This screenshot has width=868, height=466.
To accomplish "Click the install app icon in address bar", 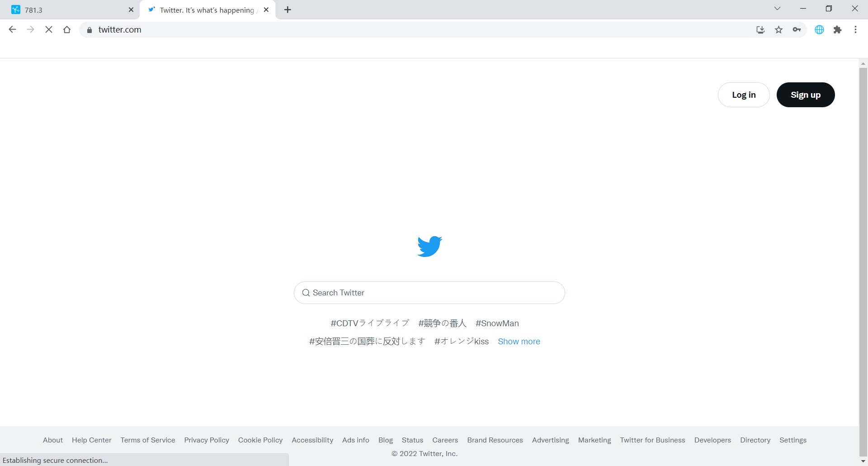I will coord(760,30).
